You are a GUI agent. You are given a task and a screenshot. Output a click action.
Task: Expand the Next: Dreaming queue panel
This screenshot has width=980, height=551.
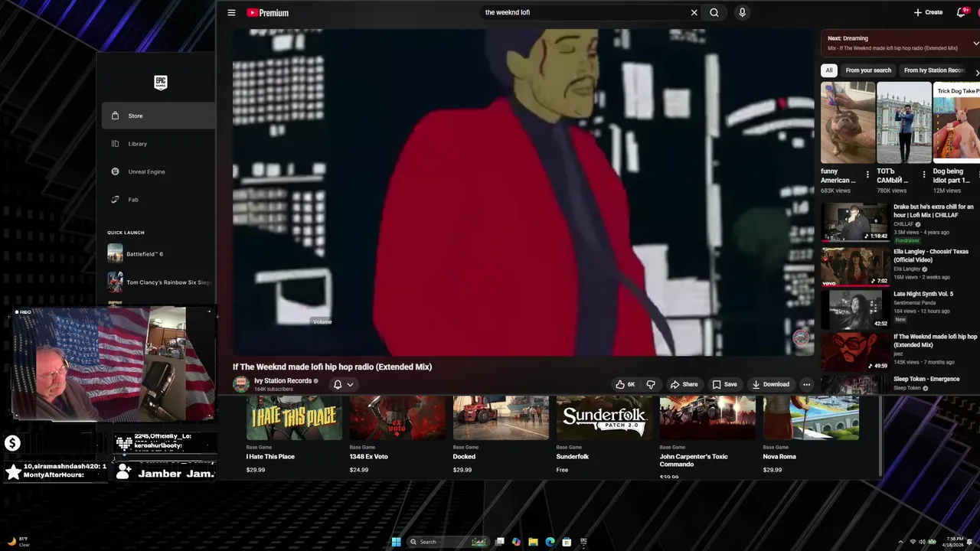pos(975,43)
